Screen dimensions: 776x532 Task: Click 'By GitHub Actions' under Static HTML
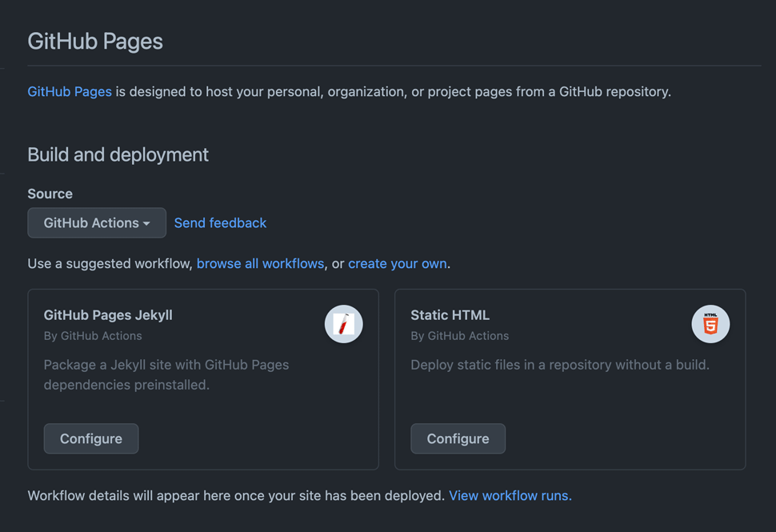460,336
